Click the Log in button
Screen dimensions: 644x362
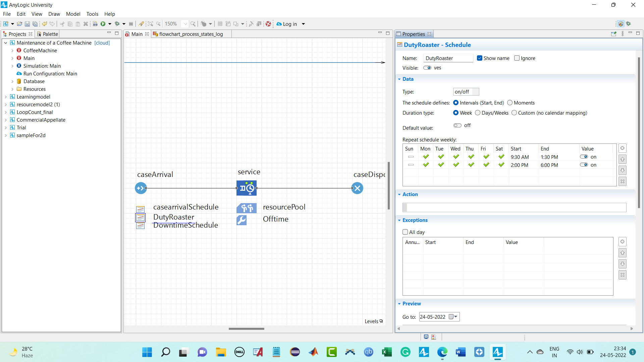289,24
